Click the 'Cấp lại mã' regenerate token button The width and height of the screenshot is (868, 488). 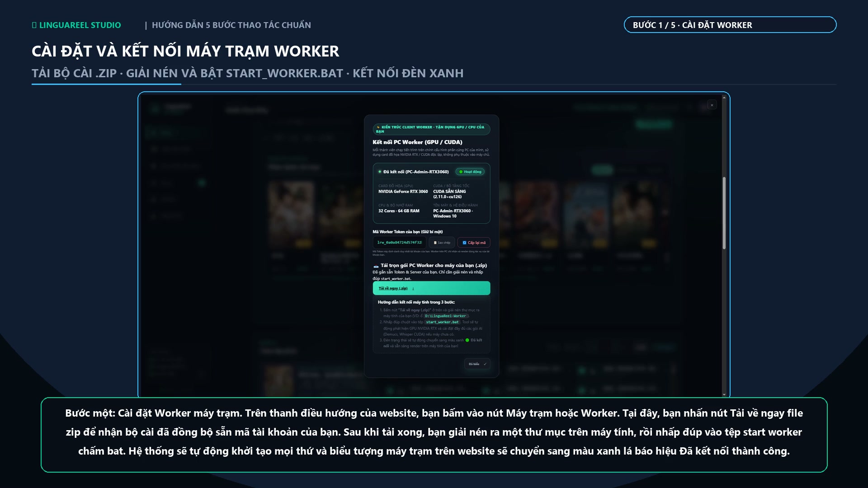pyautogui.click(x=474, y=243)
